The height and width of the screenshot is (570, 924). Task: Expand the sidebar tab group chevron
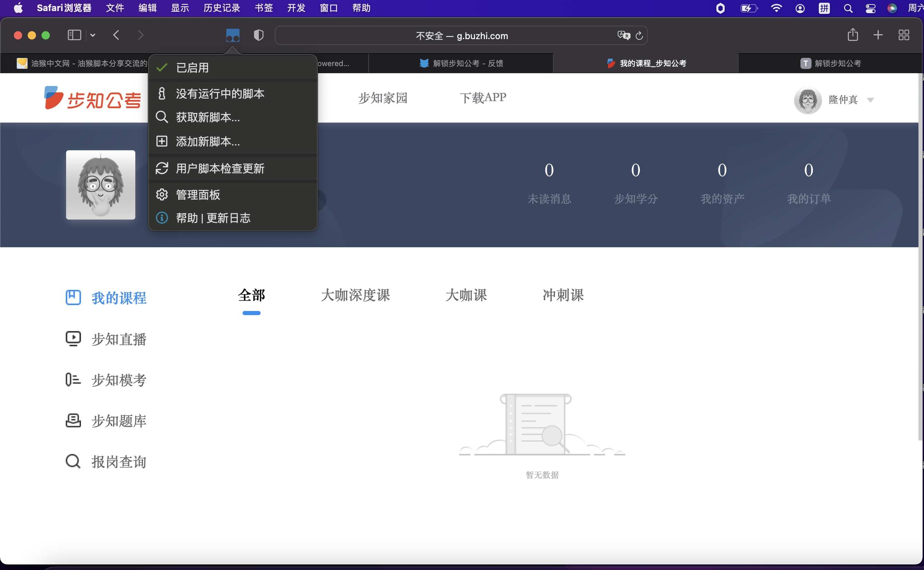pos(93,35)
